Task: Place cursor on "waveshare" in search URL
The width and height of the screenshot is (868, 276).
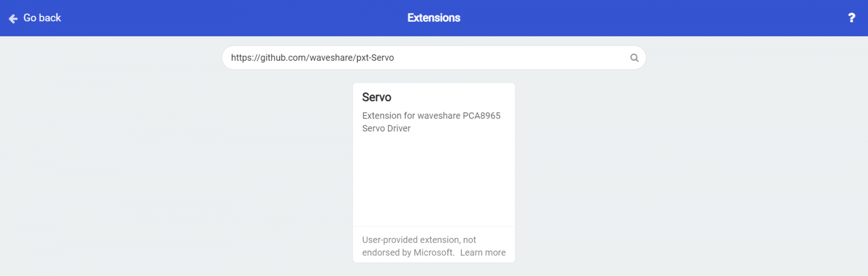Action: pyautogui.click(x=331, y=58)
